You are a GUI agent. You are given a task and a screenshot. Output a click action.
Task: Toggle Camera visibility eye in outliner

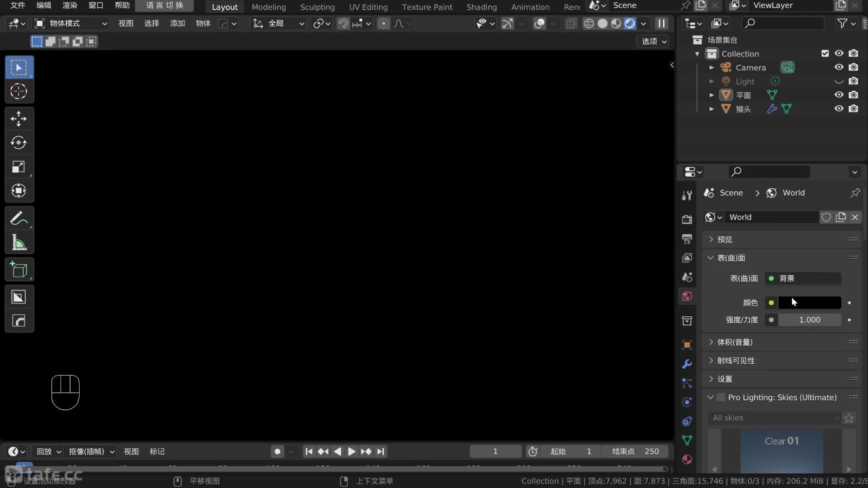pos(839,67)
